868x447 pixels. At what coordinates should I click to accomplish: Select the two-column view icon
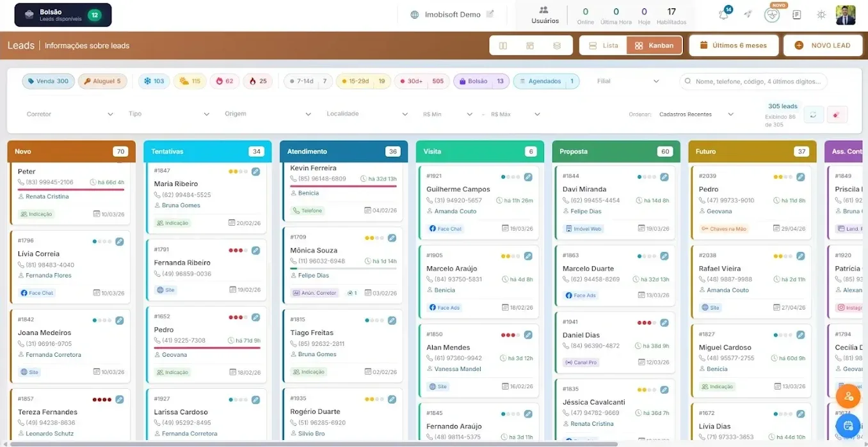click(x=503, y=45)
